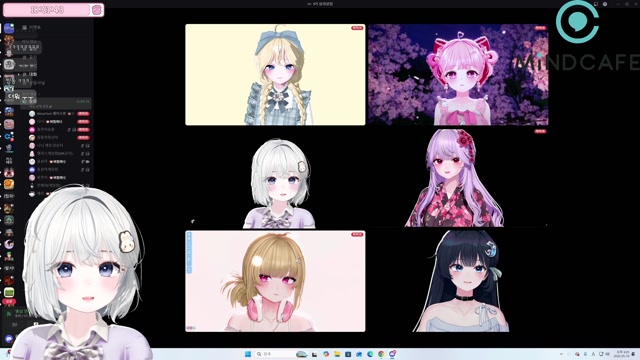
Task: Focus the purple-haired kimono avatar tile
Action: coord(458,178)
